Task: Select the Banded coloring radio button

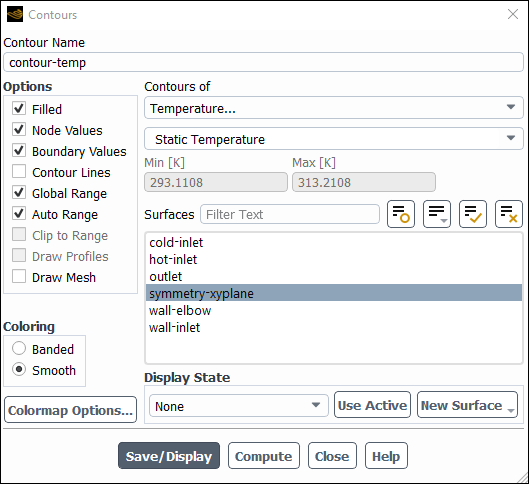Action: (19, 348)
